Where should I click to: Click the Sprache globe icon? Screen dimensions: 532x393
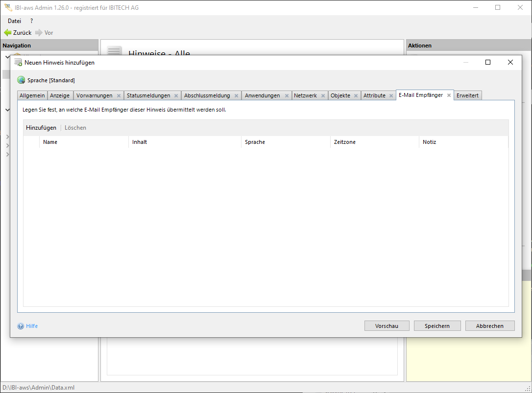coord(21,80)
